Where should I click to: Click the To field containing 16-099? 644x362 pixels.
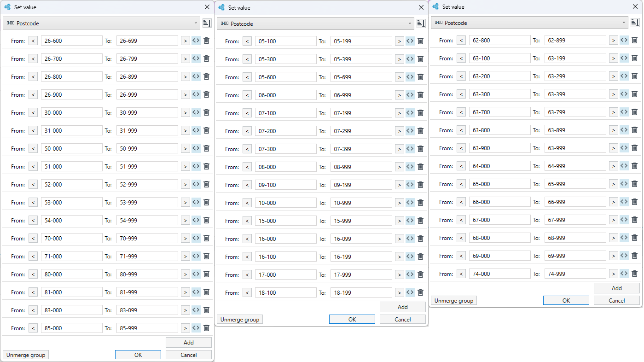[x=361, y=239]
